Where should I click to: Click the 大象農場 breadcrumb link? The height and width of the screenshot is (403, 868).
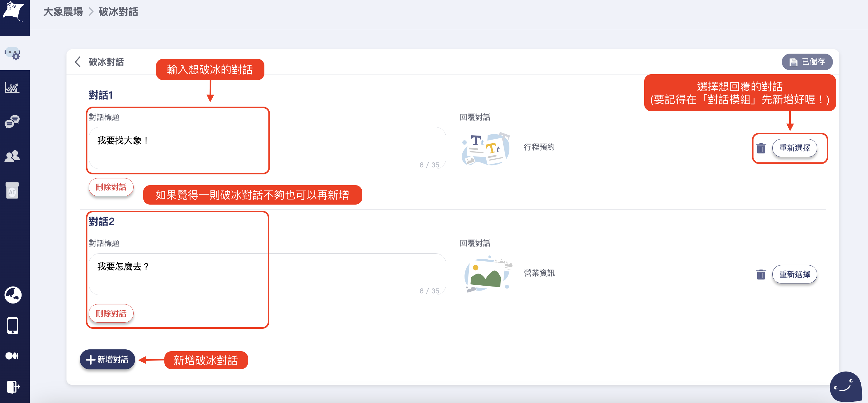tap(63, 12)
